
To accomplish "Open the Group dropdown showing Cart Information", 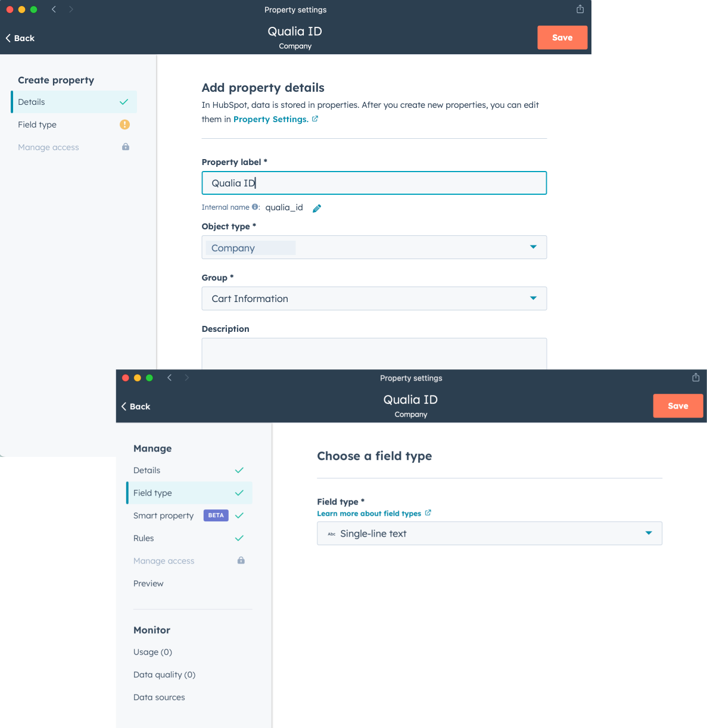I will tap(374, 298).
